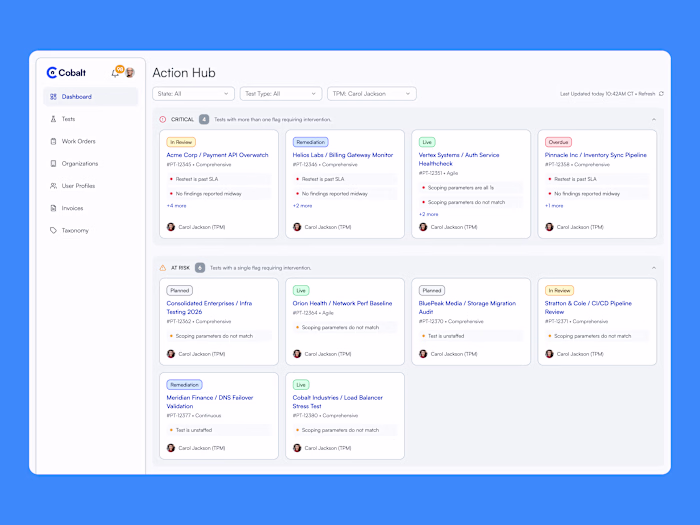Click Planned badge on BluePeak Media card
700x525 pixels.
(x=432, y=290)
